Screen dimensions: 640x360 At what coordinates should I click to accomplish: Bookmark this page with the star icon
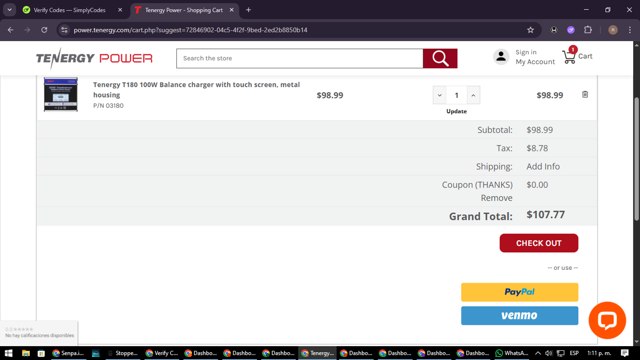530,30
